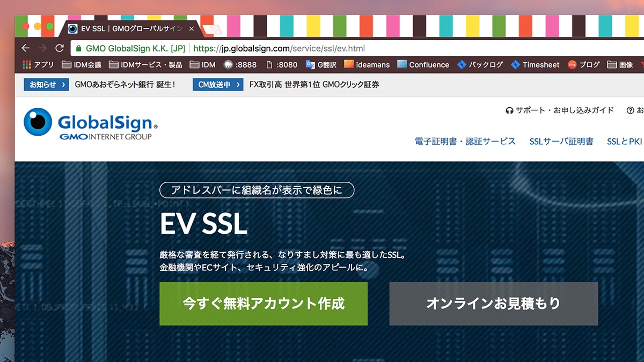Click the browser back arrow
The width and height of the screenshot is (644, 362).
(x=25, y=48)
